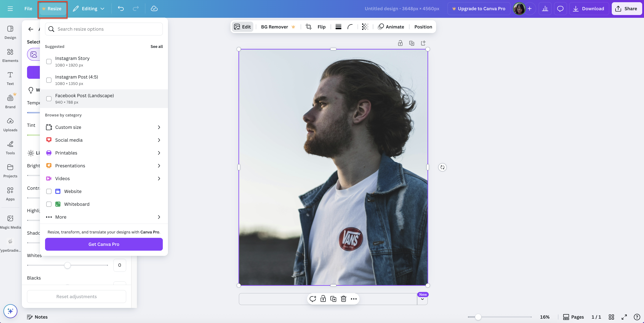Image resolution: width=644 pixels, height=323 pixels.
Task: Select the Text tool in the sidebar
Action: point(10,78)
